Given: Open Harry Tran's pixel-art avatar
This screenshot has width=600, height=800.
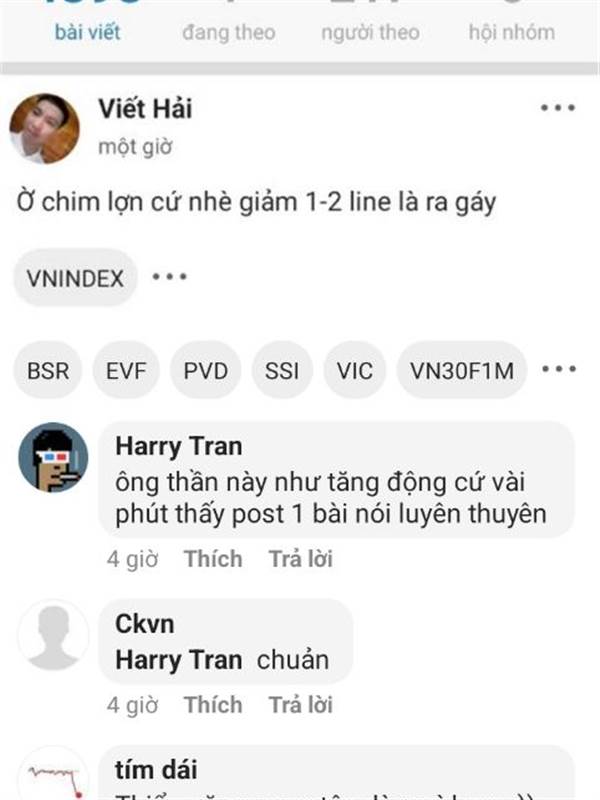Looking at the screenshot, I should [53, 457].
